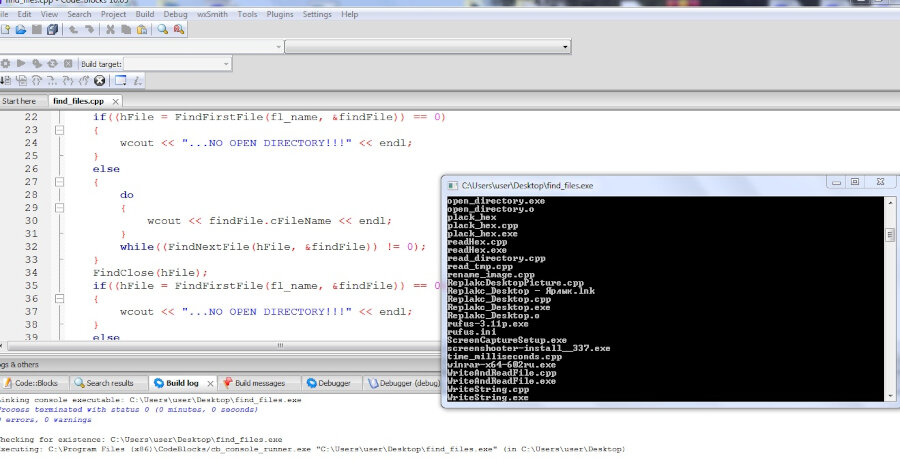
Task: Save all files with the multi-disk icon
Action: click(53, 29)
